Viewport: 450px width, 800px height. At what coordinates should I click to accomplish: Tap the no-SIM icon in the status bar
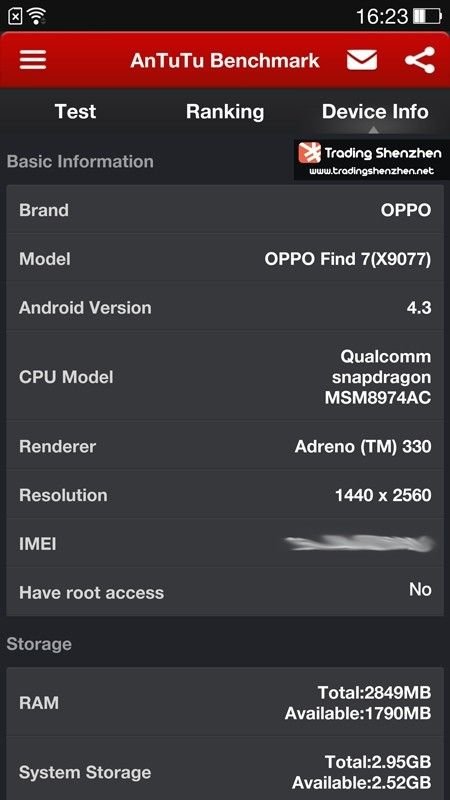16,16
